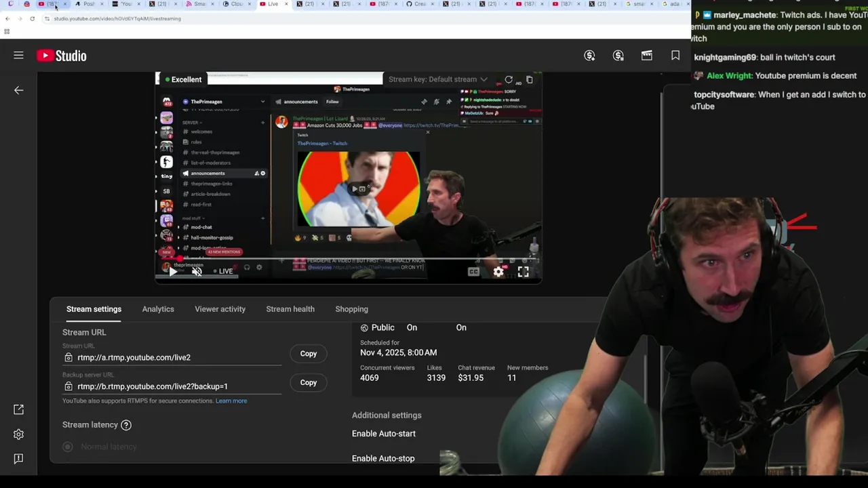Open Learn more link about RTMPS
The width and height of the screenshot is (868, 488).
coord(231,401)
